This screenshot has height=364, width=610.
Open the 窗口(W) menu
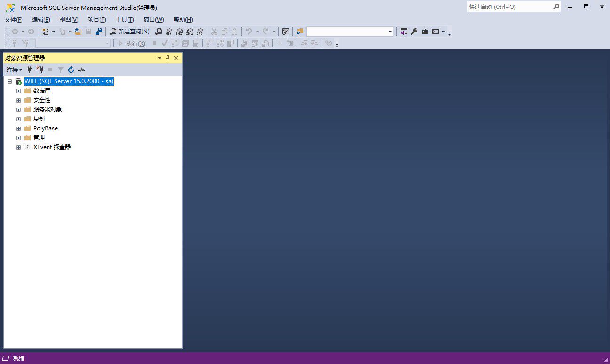pyautogui.click(x=153, y=19)
